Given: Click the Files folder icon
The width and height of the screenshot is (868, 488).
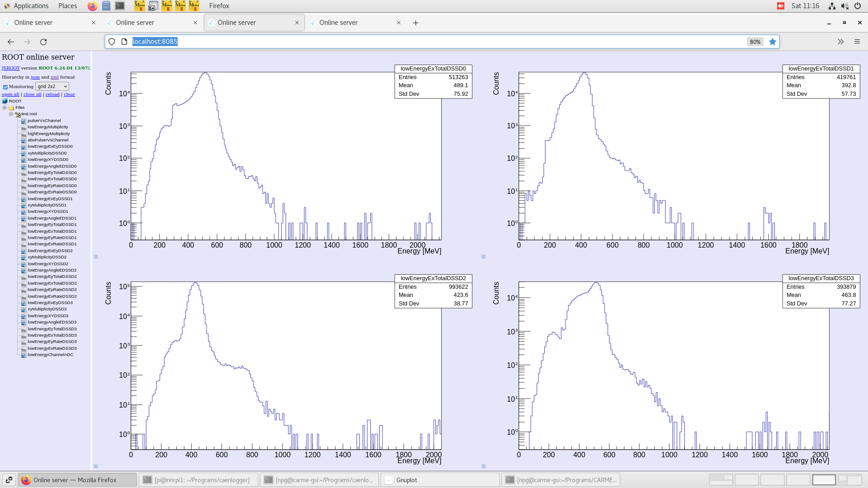Looking at the screenshot, I should 11,108.
